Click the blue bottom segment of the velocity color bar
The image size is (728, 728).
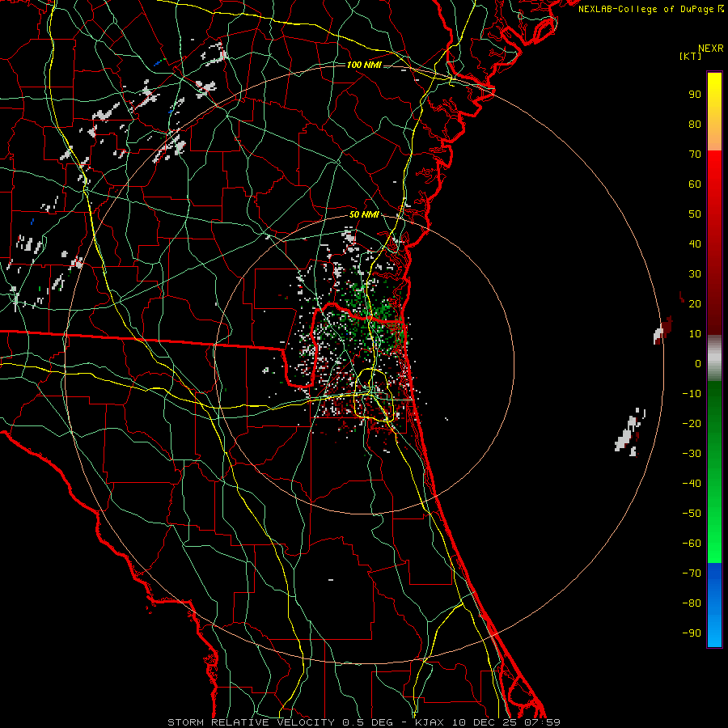tap(714, 605)
